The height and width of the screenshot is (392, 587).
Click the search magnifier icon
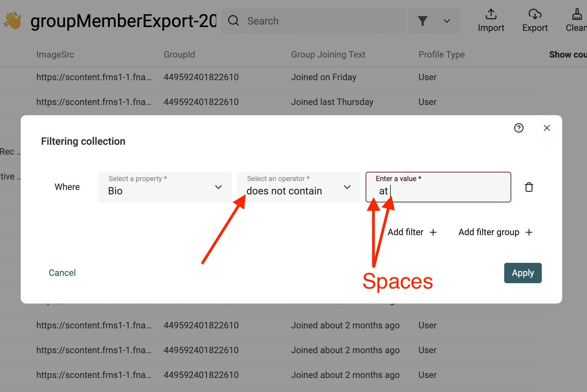coord(233,21)
